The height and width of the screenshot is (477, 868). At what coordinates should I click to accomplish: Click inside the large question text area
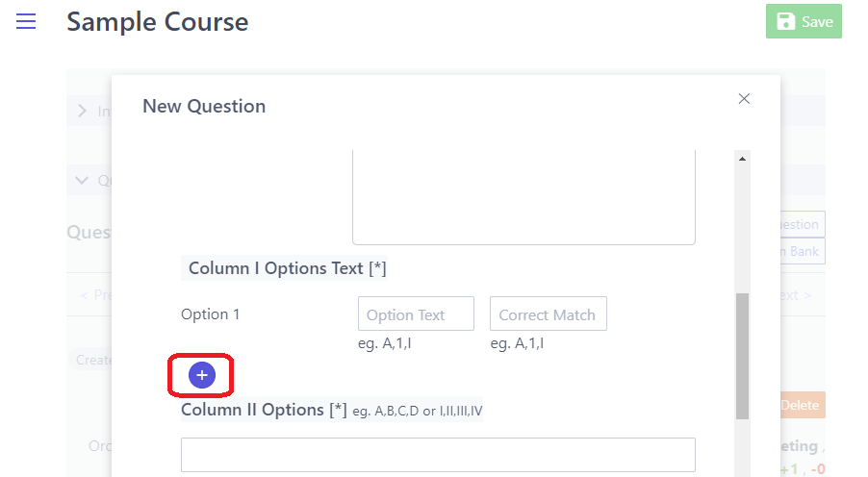[x=523, y=197]
